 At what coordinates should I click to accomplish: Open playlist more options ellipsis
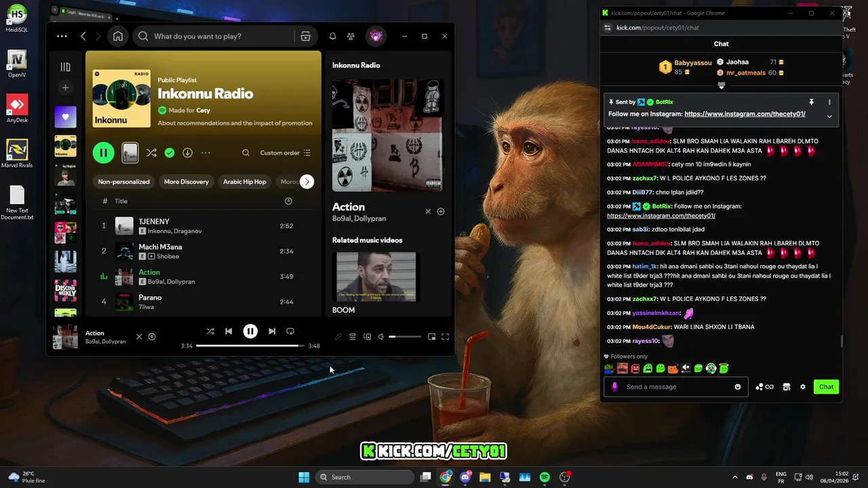click(x=205, y=152)
